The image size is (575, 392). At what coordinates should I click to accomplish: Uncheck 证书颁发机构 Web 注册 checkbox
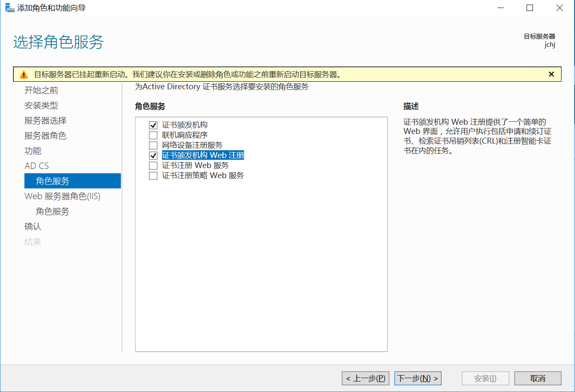[153, 155]
